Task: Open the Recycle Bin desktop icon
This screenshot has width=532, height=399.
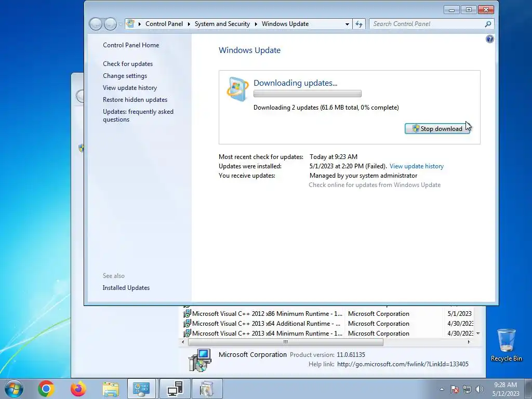Action: [506, 345]
